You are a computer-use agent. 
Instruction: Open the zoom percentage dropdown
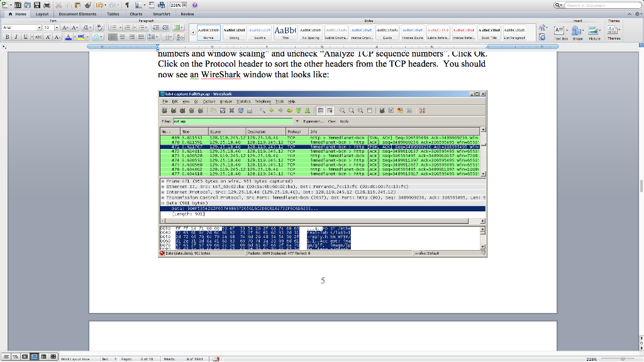pos(184,5)
